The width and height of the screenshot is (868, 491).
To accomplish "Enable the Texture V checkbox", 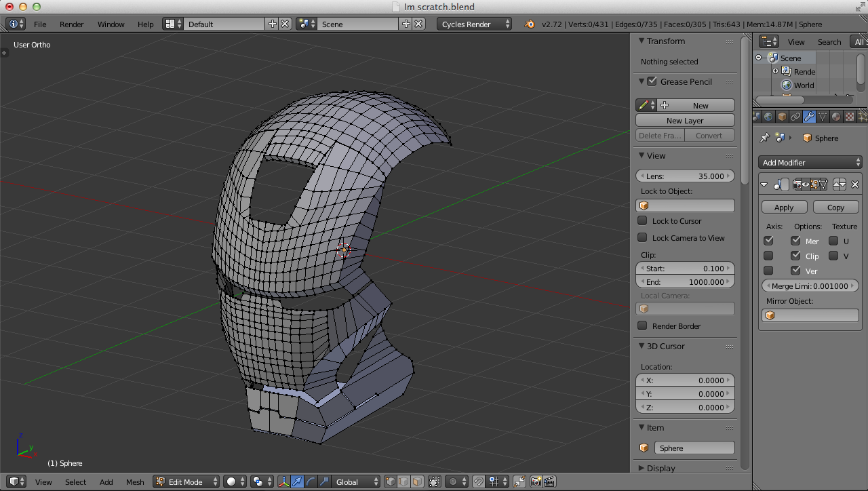I will pyautogui.click(x=833, y=256).
